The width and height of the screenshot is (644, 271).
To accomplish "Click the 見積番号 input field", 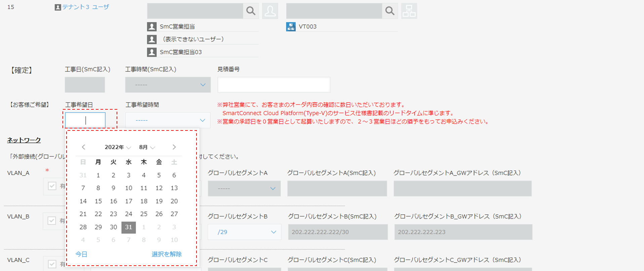I will tap(274, 85).
